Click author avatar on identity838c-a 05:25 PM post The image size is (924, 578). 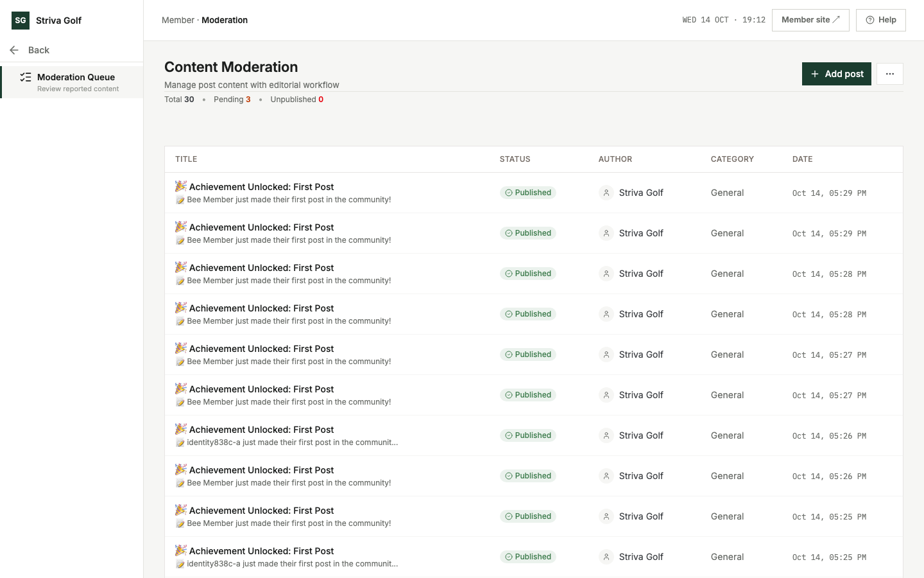tap(606, 557)
